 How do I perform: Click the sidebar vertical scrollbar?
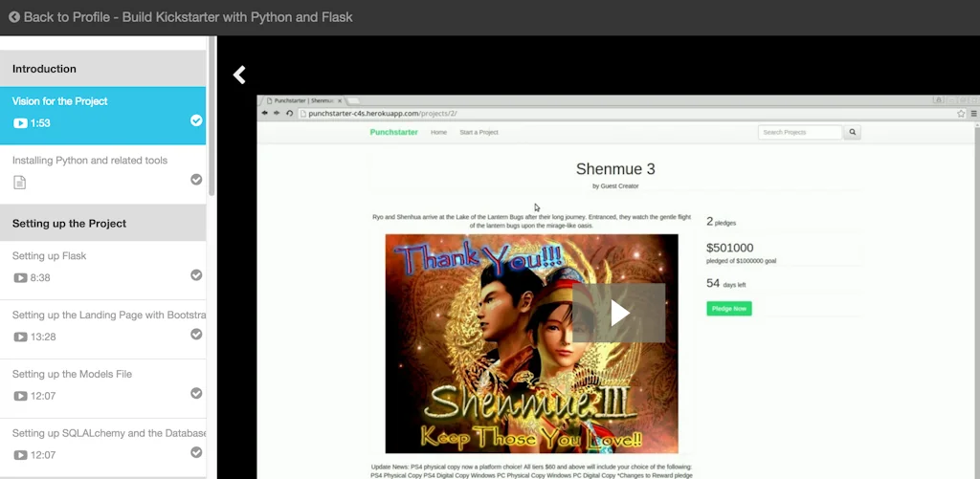tap(212, 116)
